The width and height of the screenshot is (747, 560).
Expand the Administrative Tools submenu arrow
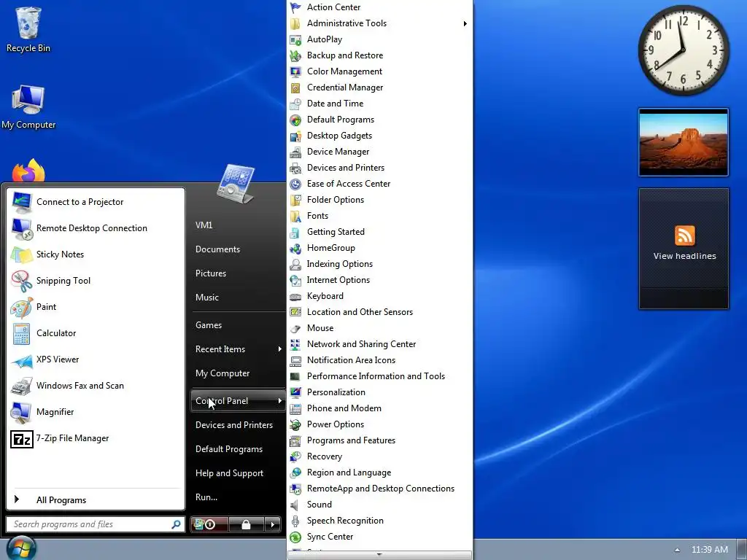(x=465, y=24)
